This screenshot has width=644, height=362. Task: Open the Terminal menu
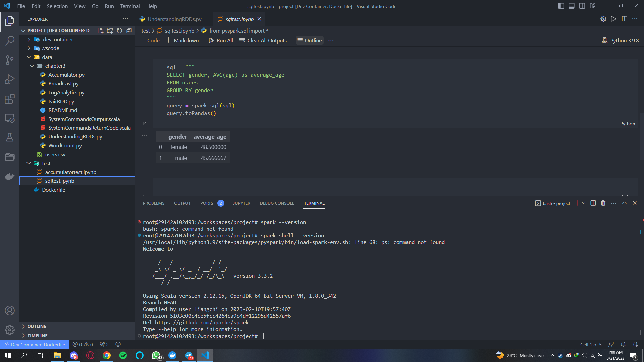click(x=129, y=6)
